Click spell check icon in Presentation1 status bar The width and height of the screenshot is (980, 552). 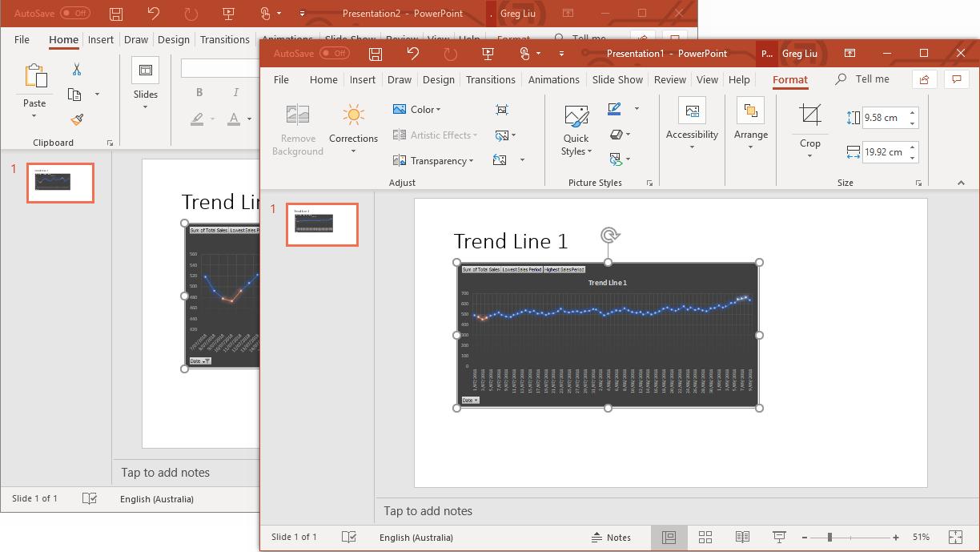tap(349, 537)
